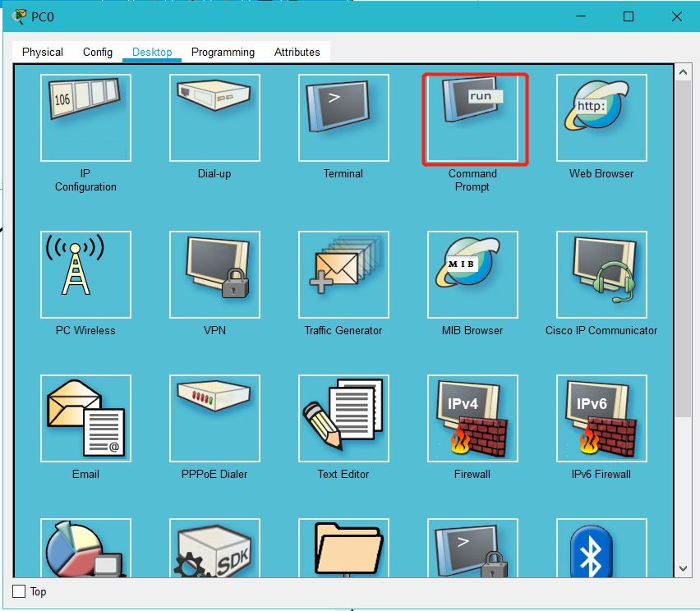Image resolution: width=700 pixels, height=611 pixels.
Task: Click the Terminal label
Action: [x=343, y=173]
